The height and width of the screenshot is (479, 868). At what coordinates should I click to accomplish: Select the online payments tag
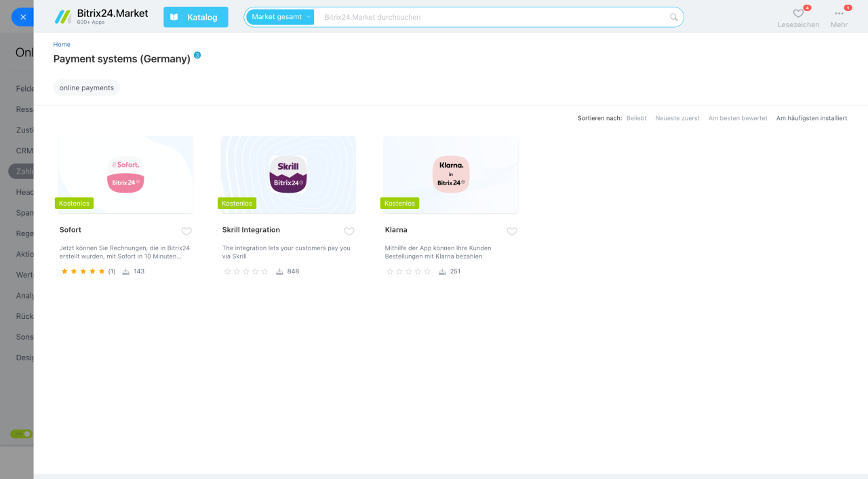(x=87, y=88)
